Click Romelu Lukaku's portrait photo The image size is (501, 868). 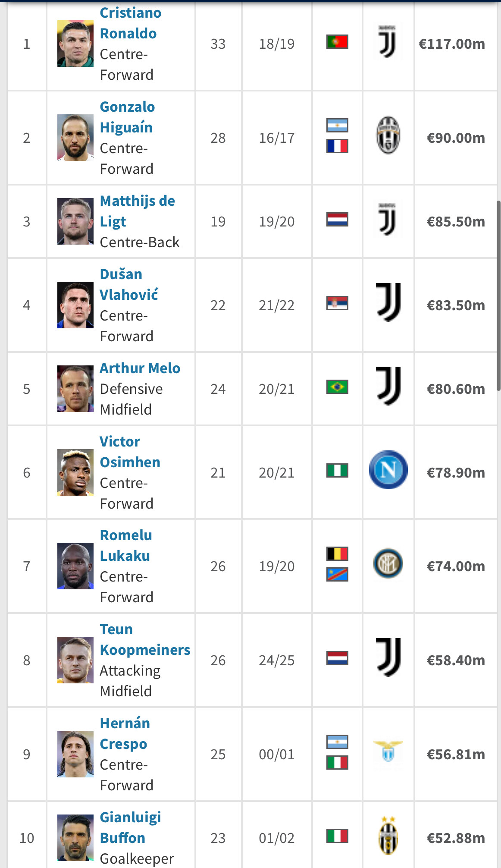pyautogui.click(x=75, y=566)
